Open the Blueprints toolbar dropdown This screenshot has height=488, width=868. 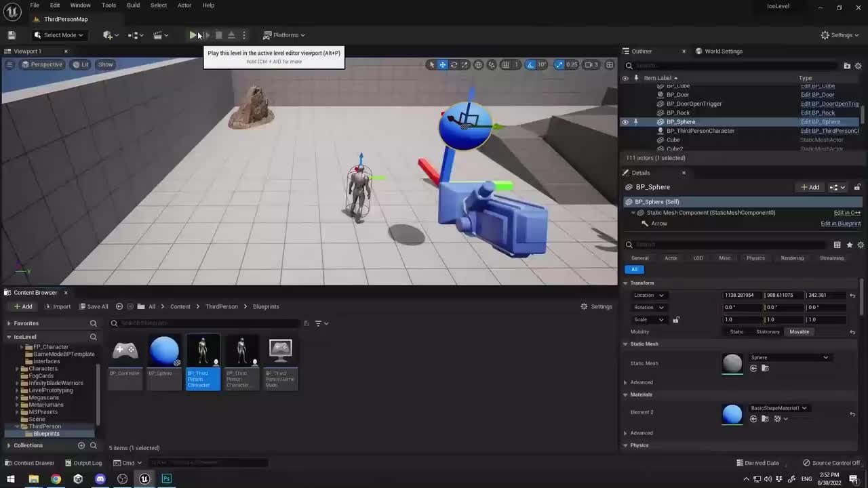(x=136, y=35)
